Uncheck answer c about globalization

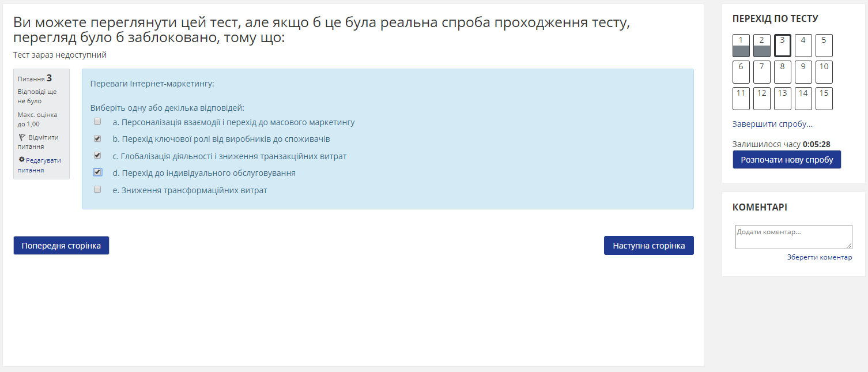pos(97,155)
